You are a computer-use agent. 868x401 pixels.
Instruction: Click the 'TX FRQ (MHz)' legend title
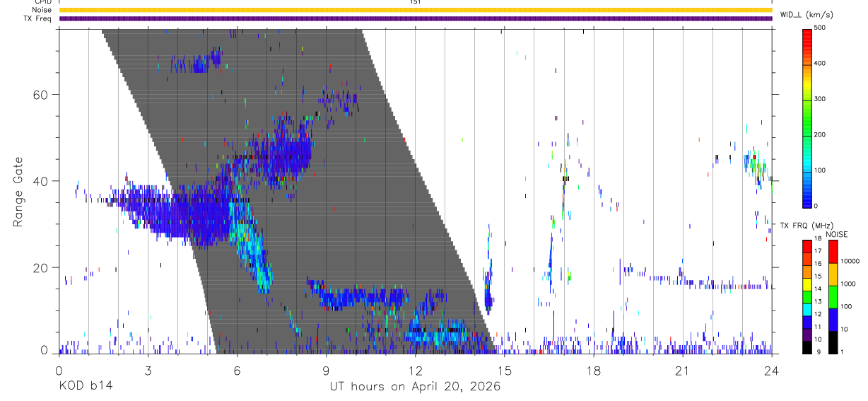pyautogui.click(x=807, y=225)
